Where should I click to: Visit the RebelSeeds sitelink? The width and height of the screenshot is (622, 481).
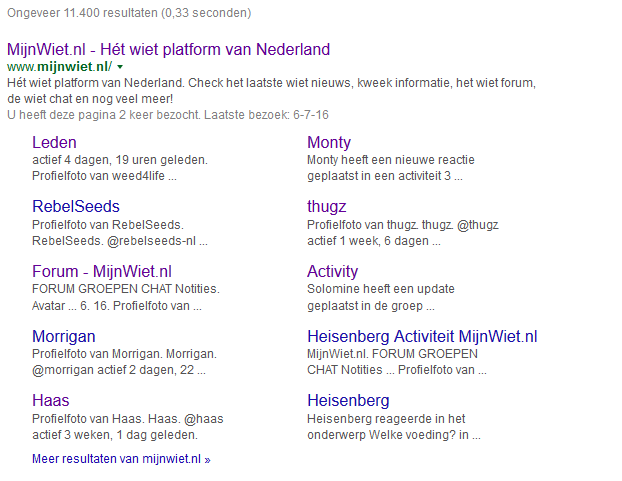click(x=76, y=207)
